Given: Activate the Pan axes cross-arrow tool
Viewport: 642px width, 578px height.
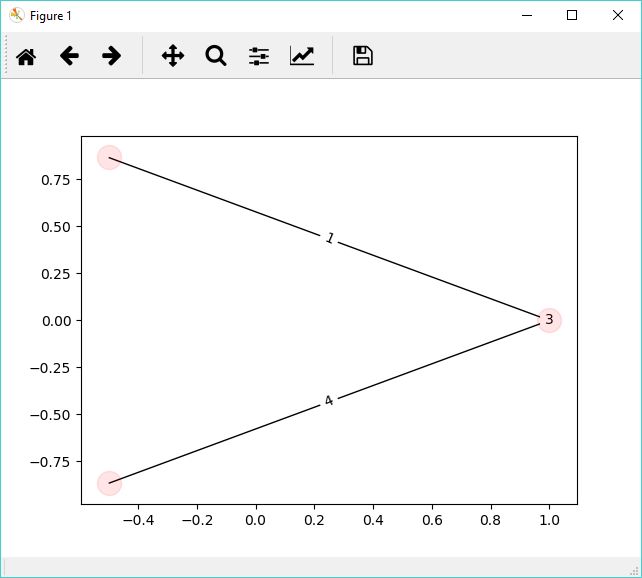Looking at the screenshot, I should (x=173, y=56).
